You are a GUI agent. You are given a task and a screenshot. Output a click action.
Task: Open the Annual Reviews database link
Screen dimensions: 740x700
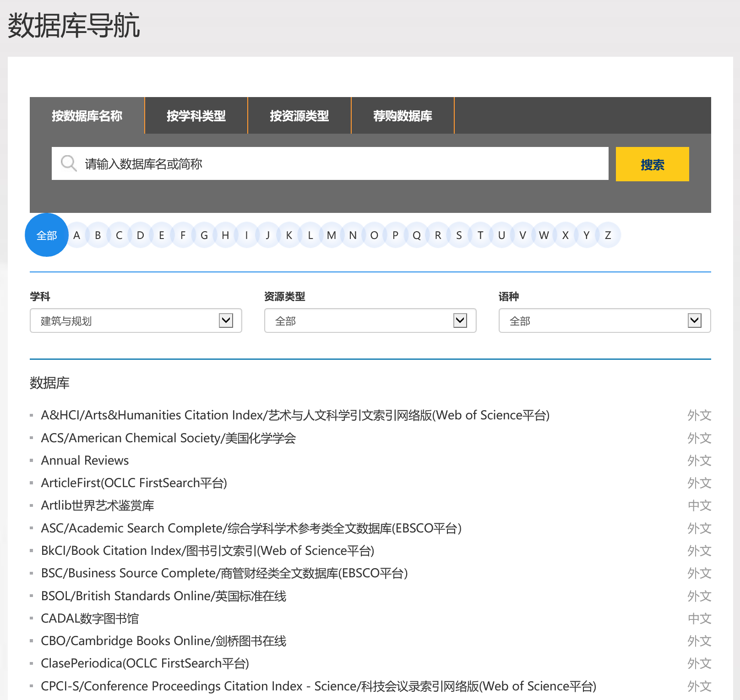click(x=85, y=461)
